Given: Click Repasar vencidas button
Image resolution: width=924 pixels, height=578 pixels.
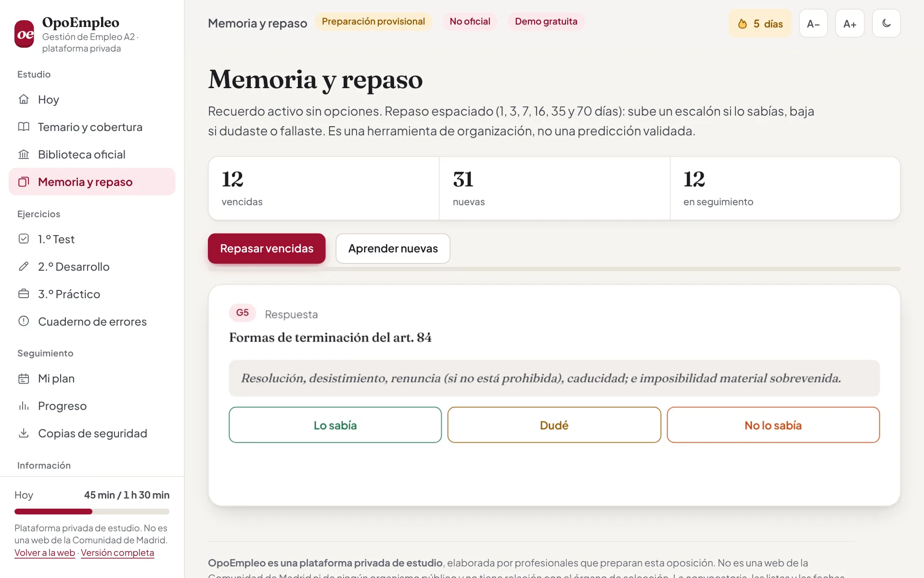Looking at the screenshot, I should click(267, 249).
